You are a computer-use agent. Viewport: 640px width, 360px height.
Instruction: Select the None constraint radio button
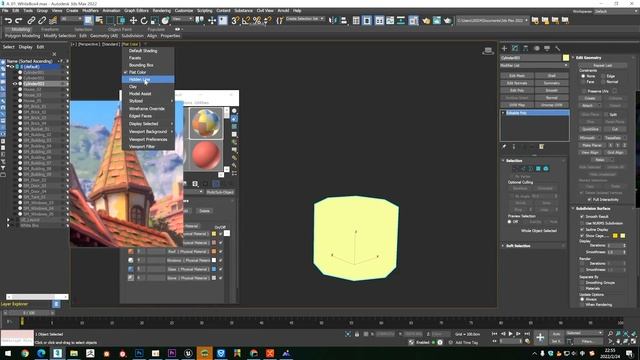[x=583, y=76]
